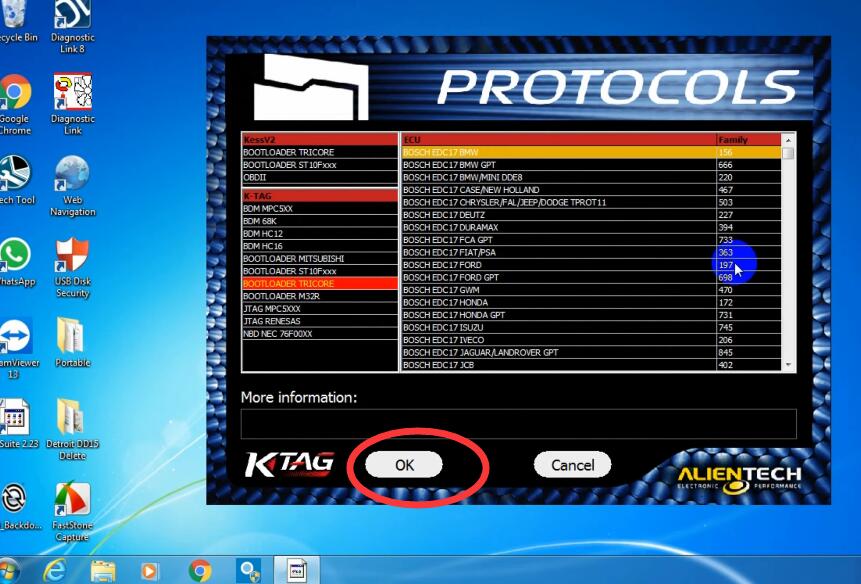Select BOSCH EDC17 JAGUAR/LANDROVER GPT
The height and width of the screenshot is (584, 861).
[591, 353]
